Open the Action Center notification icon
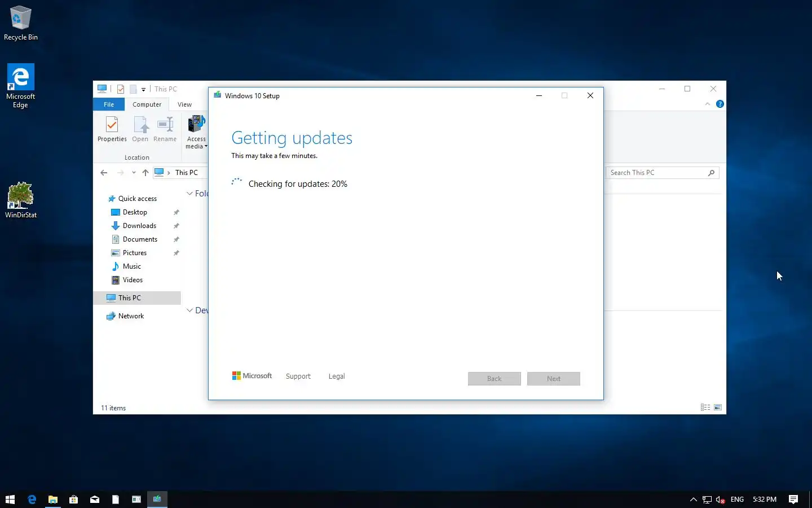This screenshot has height=508, width=812. click(x=793, y=500)
